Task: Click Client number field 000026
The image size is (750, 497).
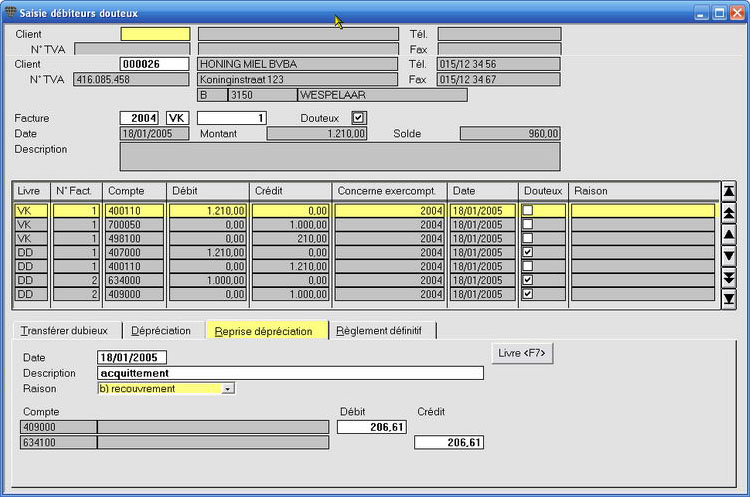Action: tap(154, 64)
